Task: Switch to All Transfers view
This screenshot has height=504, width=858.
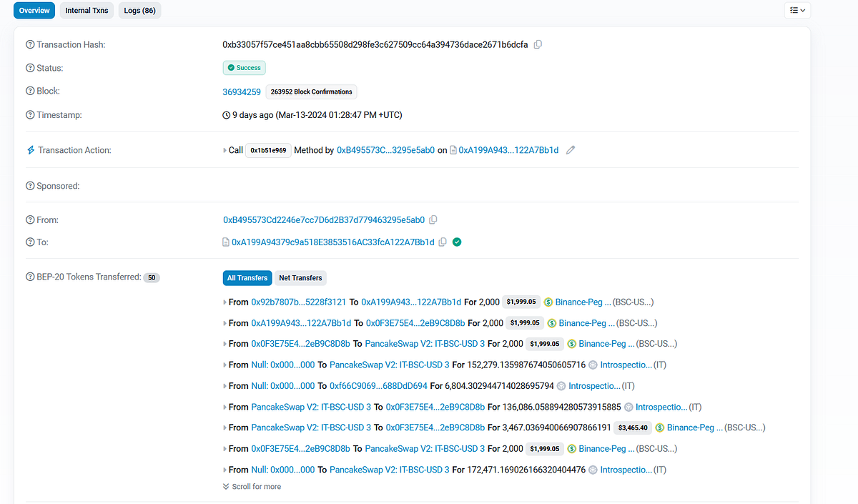Action: pos(247,277)
